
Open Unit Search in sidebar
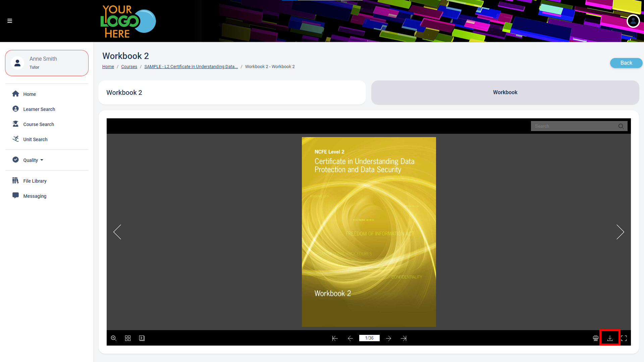point(35,139)
